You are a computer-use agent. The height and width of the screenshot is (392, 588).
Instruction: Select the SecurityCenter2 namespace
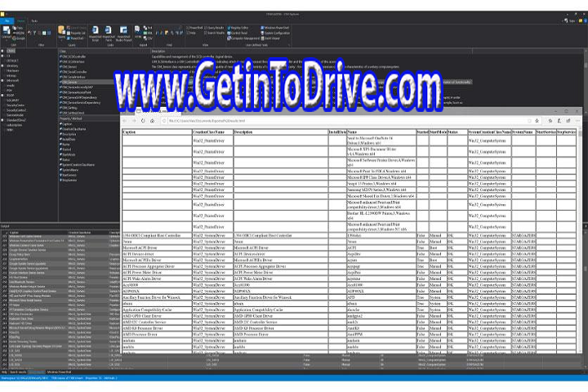[16, 110]
